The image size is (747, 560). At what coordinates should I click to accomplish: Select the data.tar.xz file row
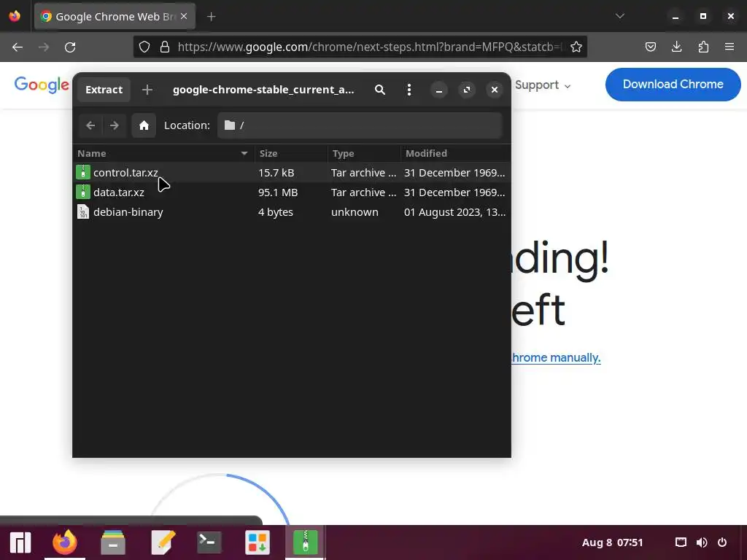point(292,192)
